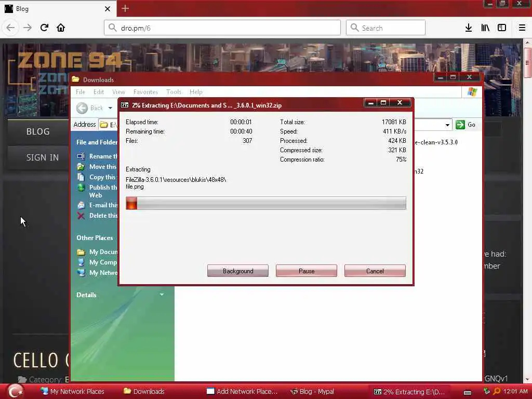532x399 pixels.
Task: Click the magnifier tray icon
Action: (x=497, y=392)
